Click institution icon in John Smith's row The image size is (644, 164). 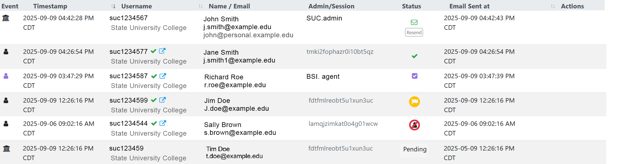(x=6, y=18)
